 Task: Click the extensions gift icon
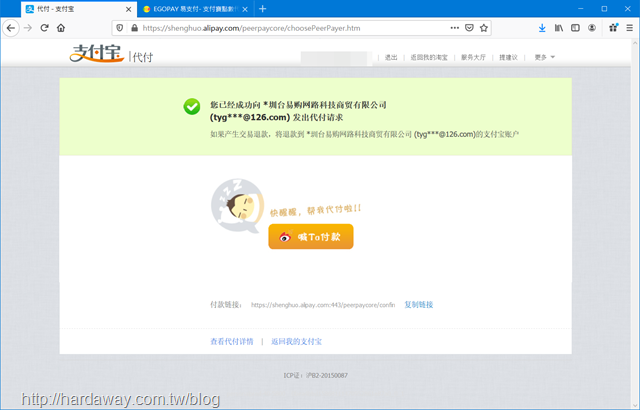click(x=613, y=28)
